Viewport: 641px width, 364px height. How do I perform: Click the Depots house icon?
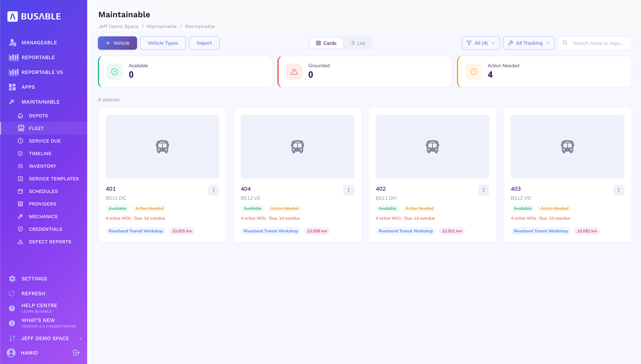point(21,115)
